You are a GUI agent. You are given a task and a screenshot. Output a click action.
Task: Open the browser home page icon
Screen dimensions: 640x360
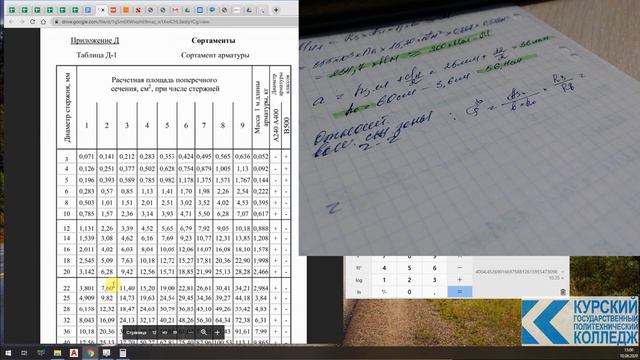[x=43, y=22]
